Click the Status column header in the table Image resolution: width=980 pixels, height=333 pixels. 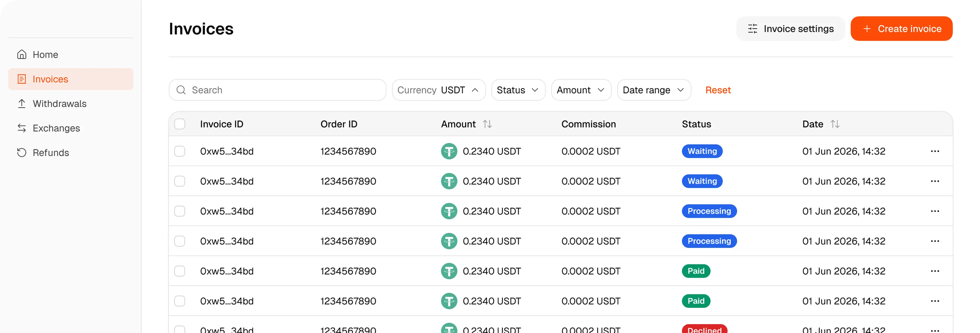coord(696,124)
